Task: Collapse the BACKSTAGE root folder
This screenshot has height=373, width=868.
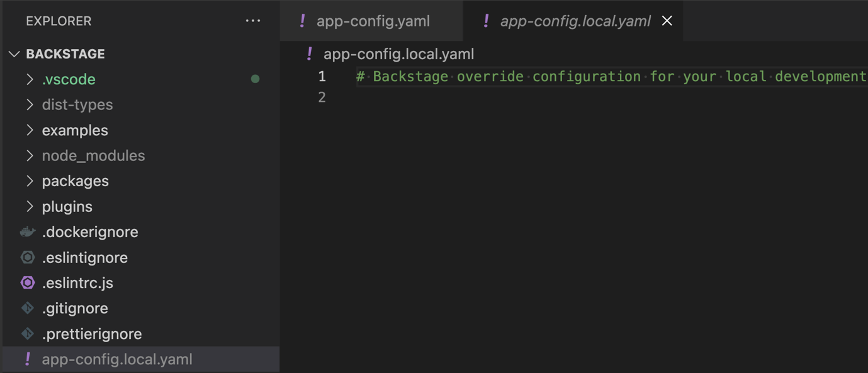Action: coord(14,54)
